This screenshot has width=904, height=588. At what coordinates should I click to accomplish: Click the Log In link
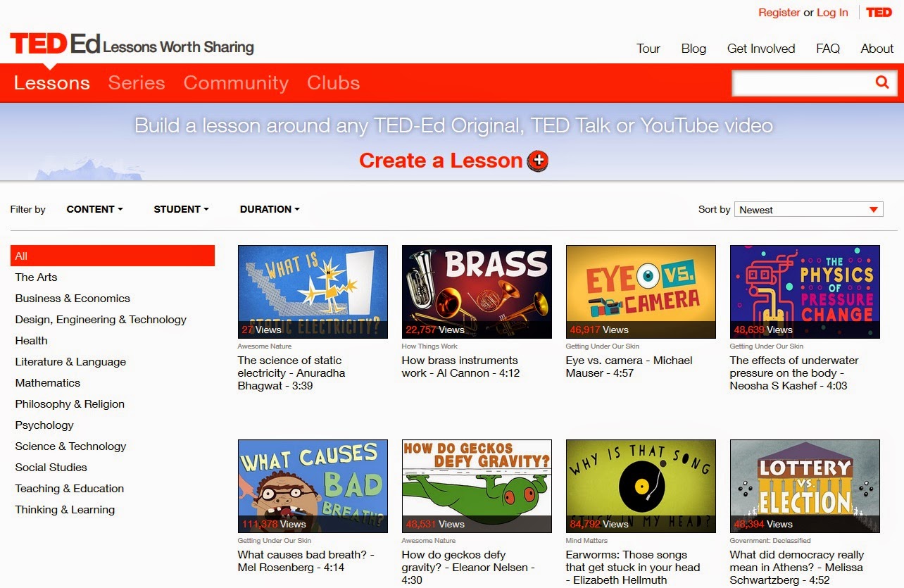click(x=832, y=12)
